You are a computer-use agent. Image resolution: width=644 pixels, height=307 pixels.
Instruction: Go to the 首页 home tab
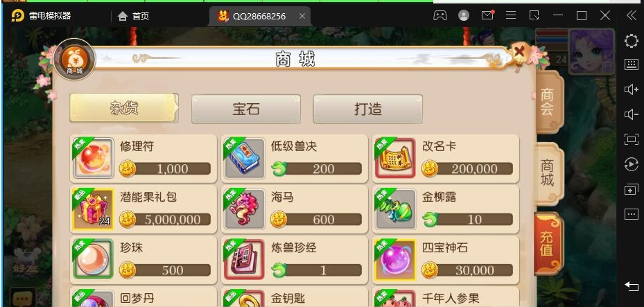click(133, 16)
